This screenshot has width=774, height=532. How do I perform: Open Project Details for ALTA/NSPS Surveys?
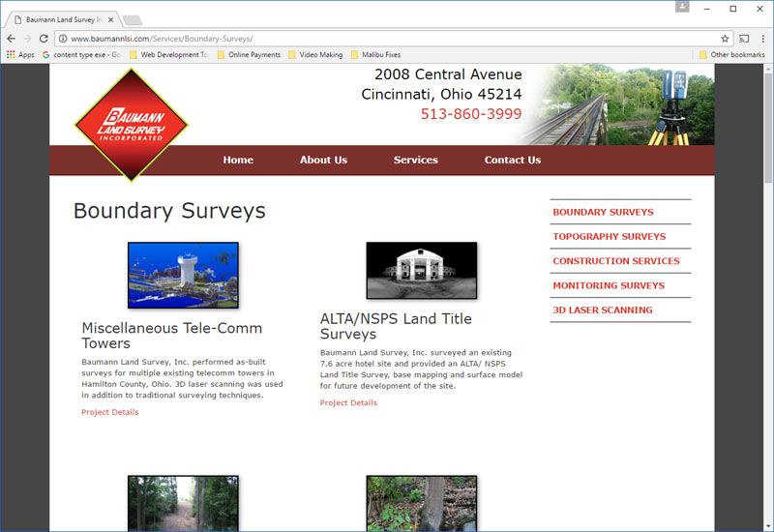[x=348, y=402]
